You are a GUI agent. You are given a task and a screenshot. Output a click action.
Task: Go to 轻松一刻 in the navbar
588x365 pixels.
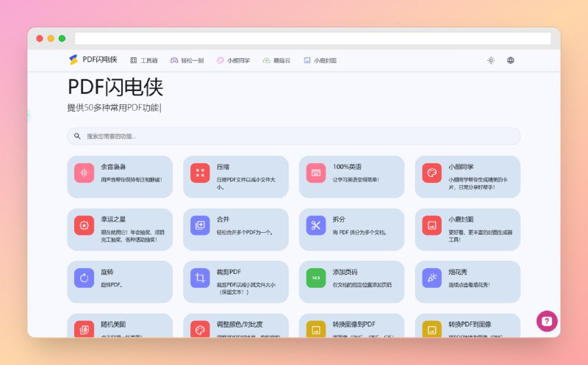click(x=187, y=60)
